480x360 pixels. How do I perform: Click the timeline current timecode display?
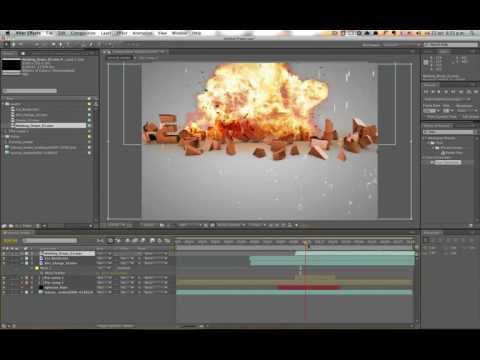[10, 240]
